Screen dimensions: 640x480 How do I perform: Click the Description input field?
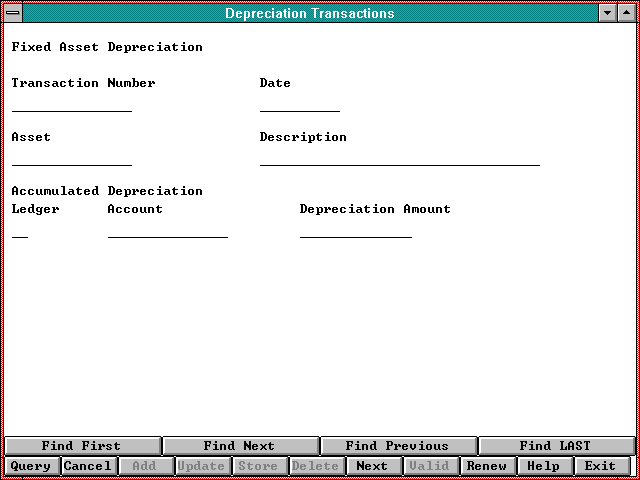click(x=400, y=157)
